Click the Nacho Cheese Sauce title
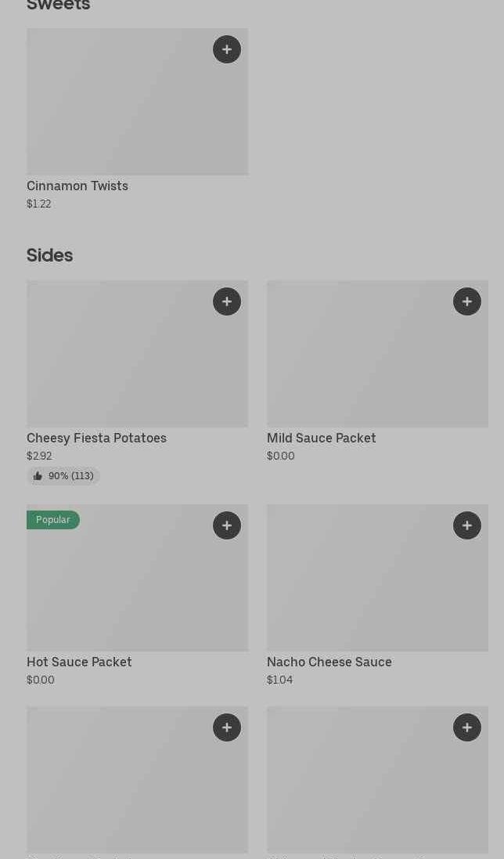Viewport: 504px width, 859px height. point(329,662)
